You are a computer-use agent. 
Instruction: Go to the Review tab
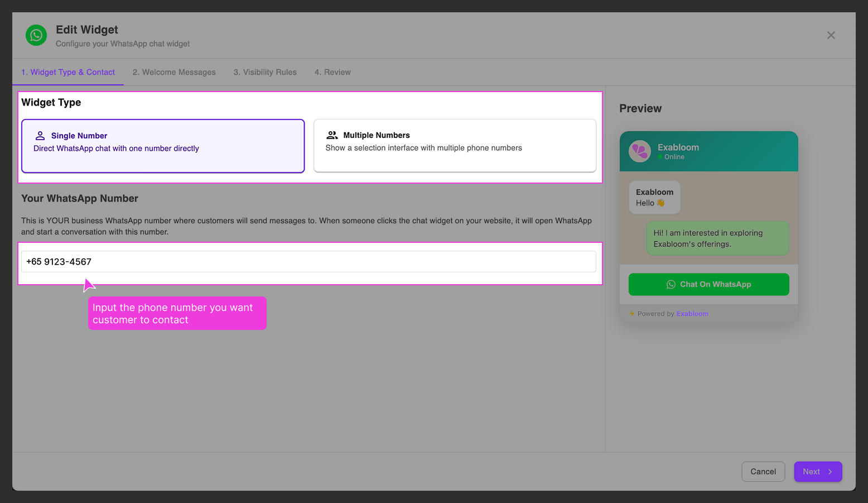point(332,72)
